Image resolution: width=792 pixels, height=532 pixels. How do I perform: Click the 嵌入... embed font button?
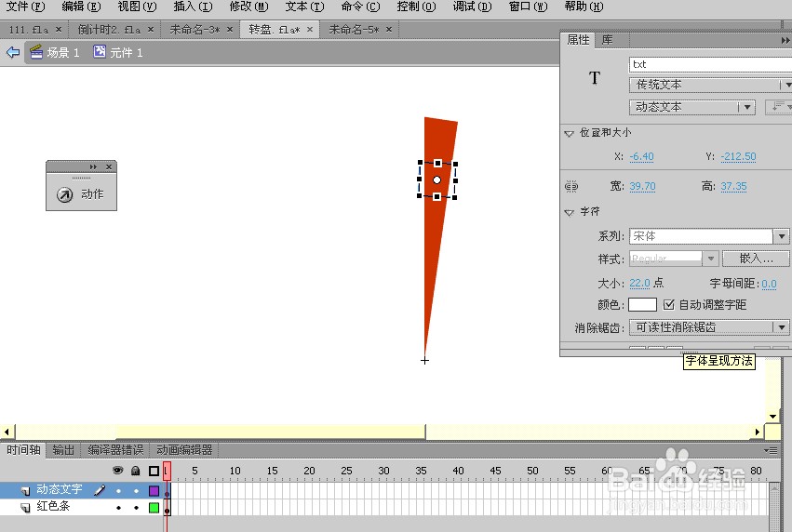[756, 259]
